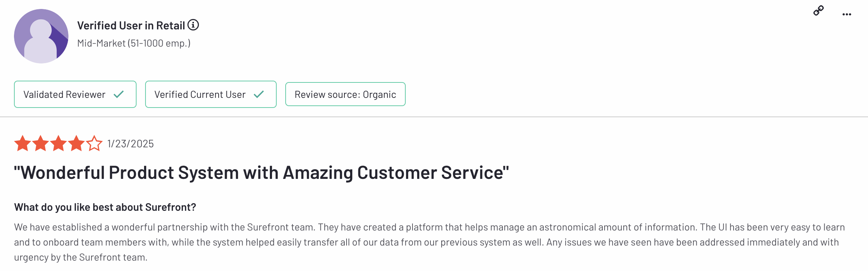This screenshot has width=868, height=271.
Task: Click the third filled rating star
Action: tap(58, 143)
